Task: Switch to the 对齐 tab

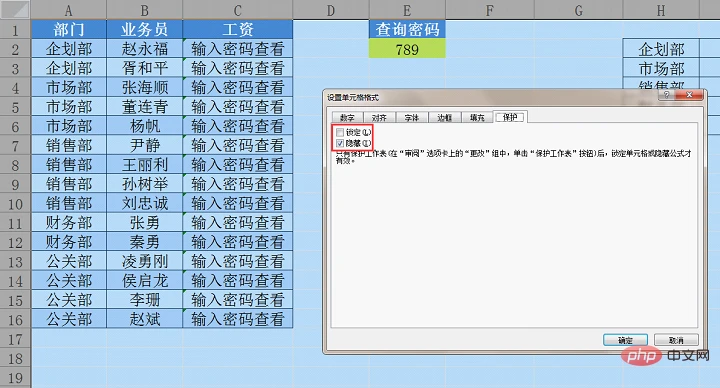Action: tap(379, 118)
